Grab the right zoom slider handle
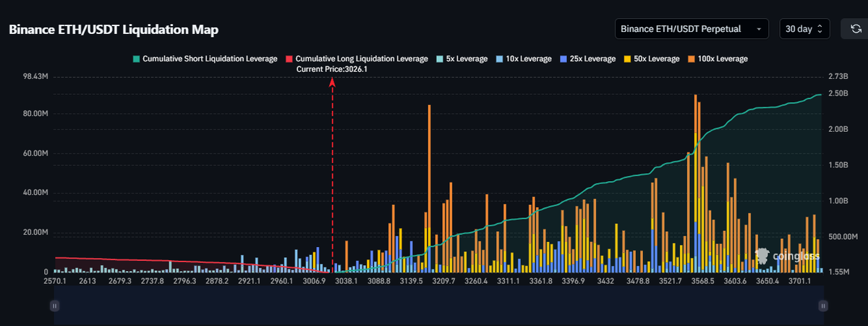868x326 pixels. coord(822,306)
